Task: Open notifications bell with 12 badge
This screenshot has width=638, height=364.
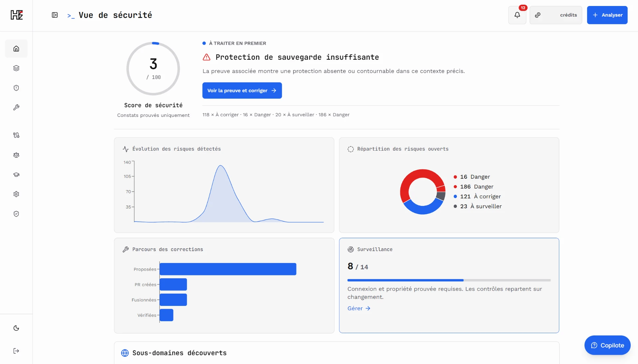Action: pos(517,15)
